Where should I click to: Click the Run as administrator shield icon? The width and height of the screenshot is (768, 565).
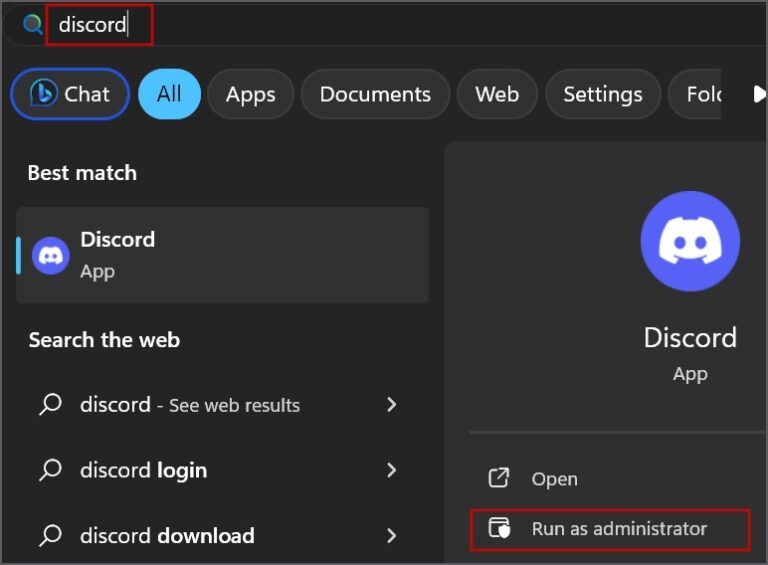point(499,528)
